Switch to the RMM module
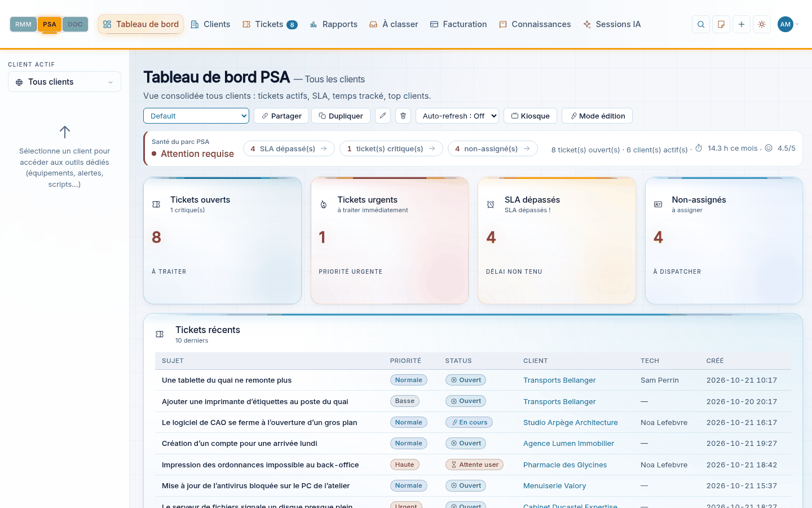 point(23,24)
